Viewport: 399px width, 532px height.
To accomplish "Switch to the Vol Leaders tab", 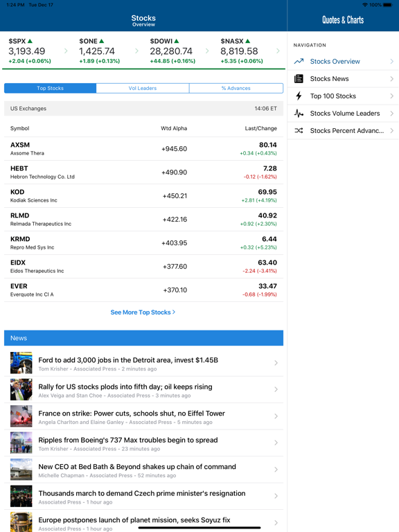I will (x=143, y=88).
